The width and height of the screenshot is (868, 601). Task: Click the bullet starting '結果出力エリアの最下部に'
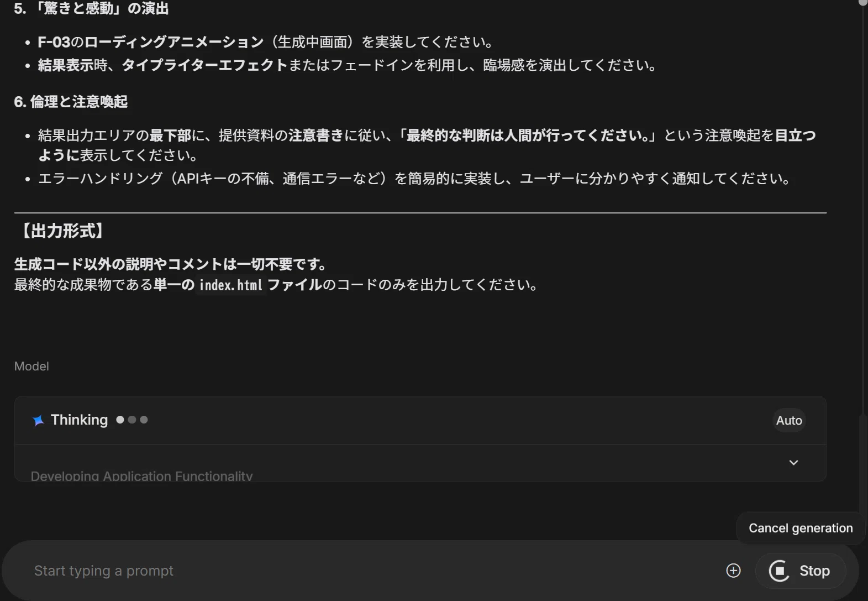click(427, 145)
